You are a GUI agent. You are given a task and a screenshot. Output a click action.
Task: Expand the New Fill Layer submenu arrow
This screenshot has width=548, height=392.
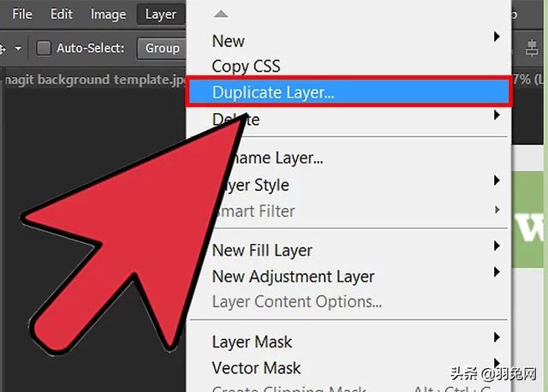pos(497,246)
